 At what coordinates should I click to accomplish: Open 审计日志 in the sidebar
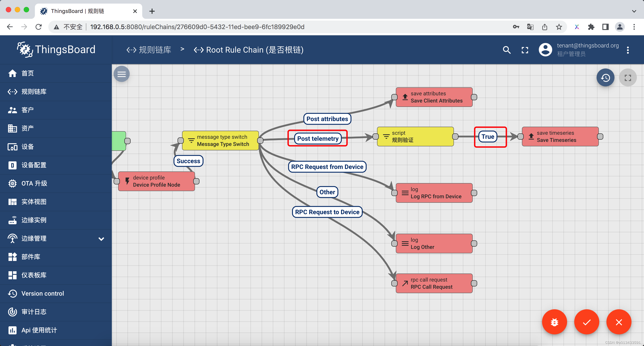[56, 312]
